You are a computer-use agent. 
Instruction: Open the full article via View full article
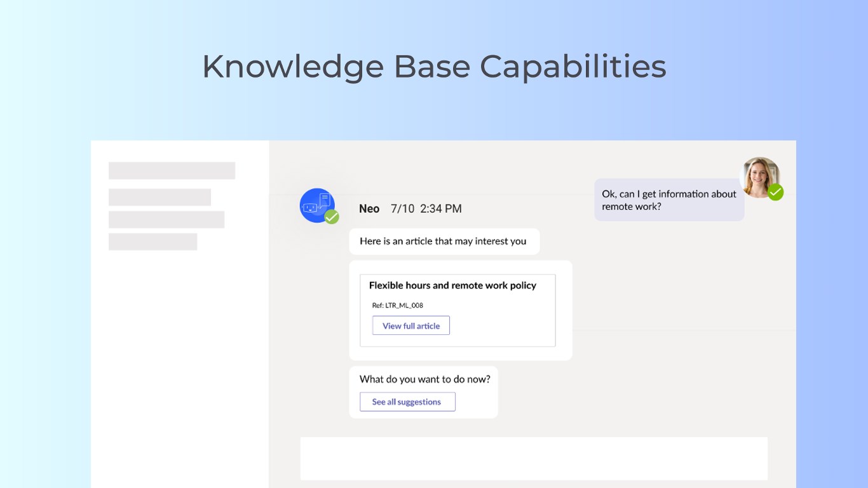[411, 326]
